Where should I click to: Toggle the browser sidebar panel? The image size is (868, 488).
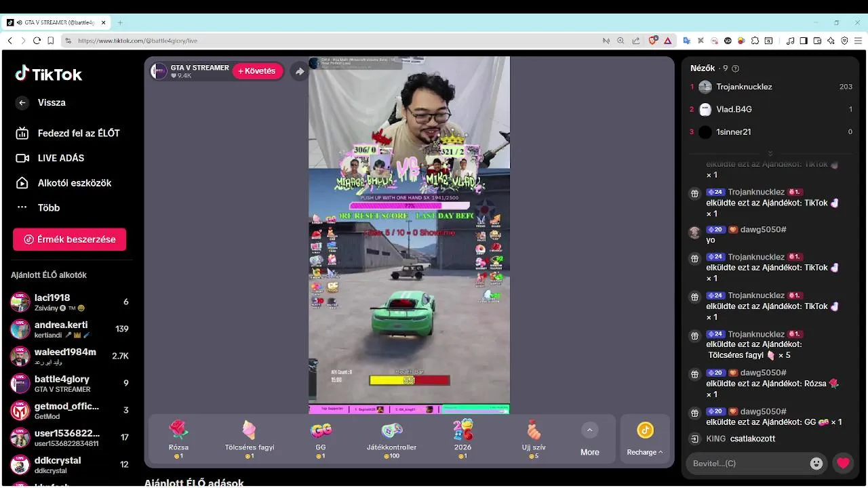click(804, 41)
